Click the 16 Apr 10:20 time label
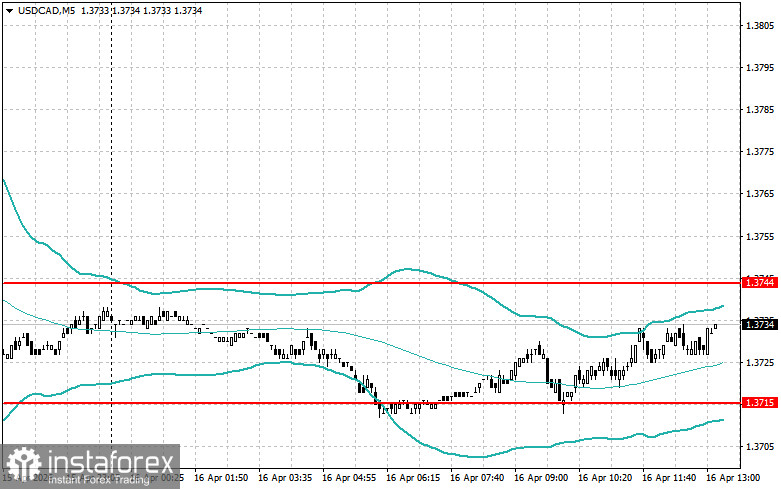781x489 pixels. pos(605,478)
